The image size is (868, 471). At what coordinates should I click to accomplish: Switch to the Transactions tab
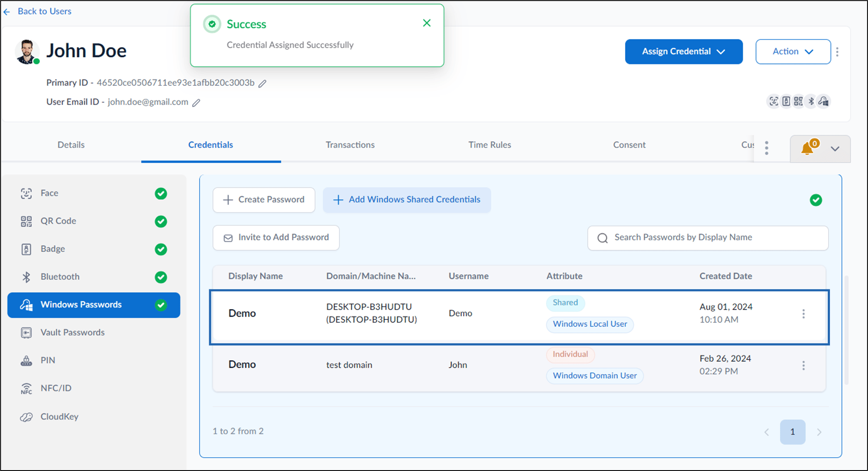(350, 145)
